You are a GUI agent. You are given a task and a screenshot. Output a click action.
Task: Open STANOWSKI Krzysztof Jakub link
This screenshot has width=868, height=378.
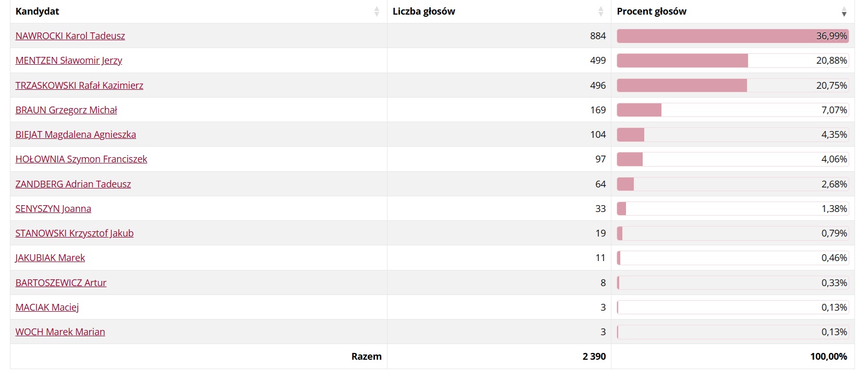(75, 233)
